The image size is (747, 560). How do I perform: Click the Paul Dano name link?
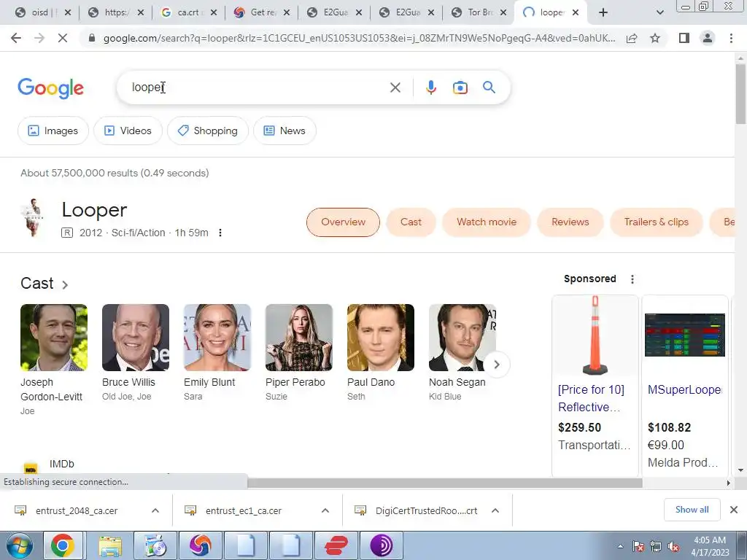pyautogui.click(x=371, y=382)
